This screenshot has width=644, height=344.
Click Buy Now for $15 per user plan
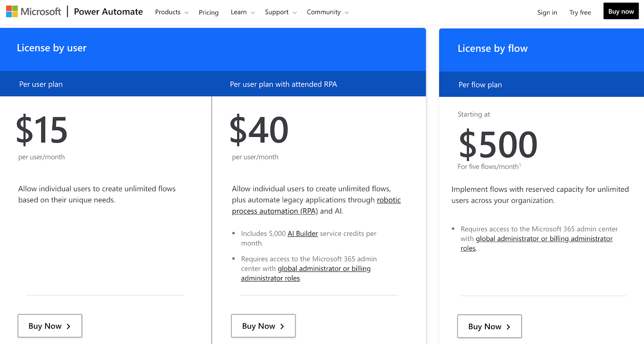[50, 326]
